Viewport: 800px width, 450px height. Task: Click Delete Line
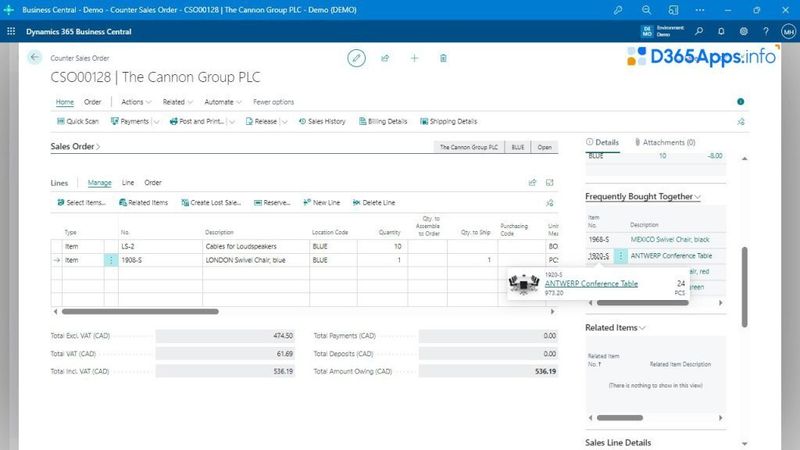coord(374,203)
